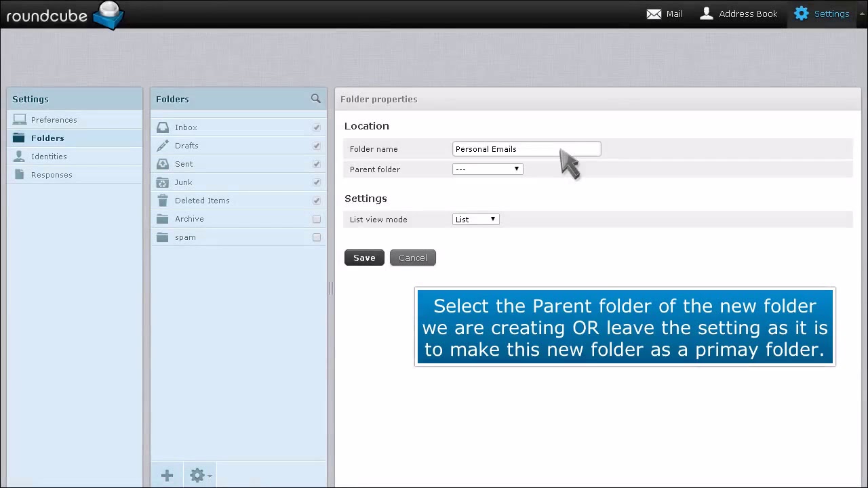This screenshot has width=868, height=488.
Task: Click the Sent folder icon
Action: point(163,164)
